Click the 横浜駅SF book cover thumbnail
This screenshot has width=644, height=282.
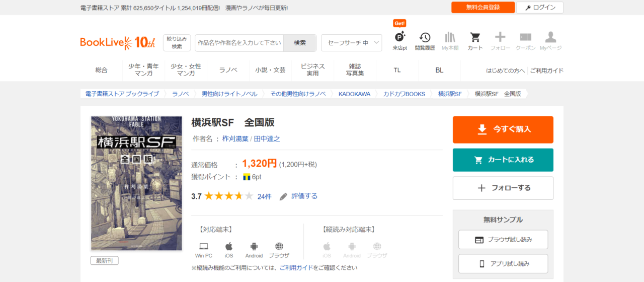pyautogui.click(x=136, y=183)
